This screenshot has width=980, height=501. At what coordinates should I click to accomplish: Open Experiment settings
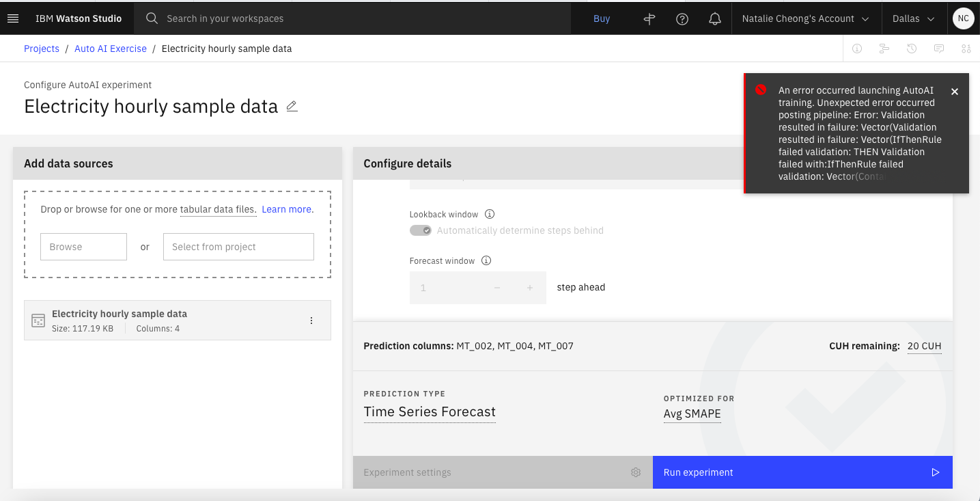click(503, 472)
